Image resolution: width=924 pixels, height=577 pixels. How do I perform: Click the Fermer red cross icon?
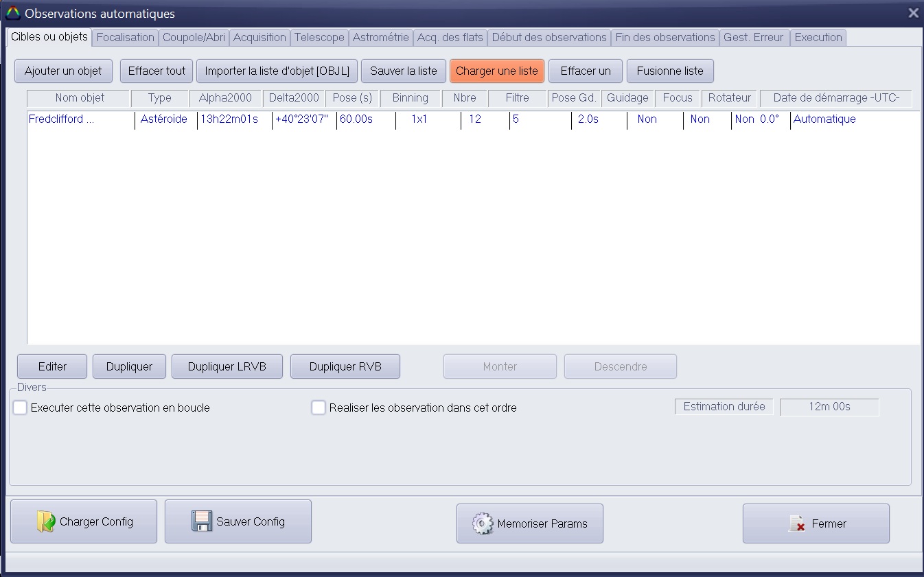pos(796,524)
